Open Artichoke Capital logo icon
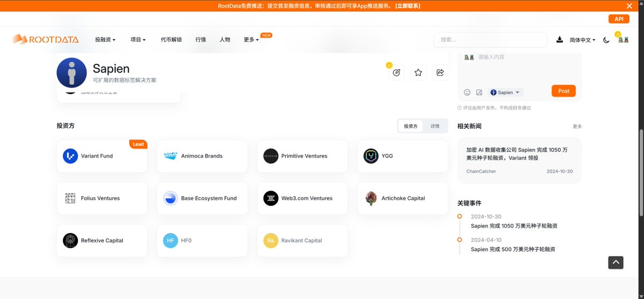Viewport: 644px width, 299px height. pos(371,199)
